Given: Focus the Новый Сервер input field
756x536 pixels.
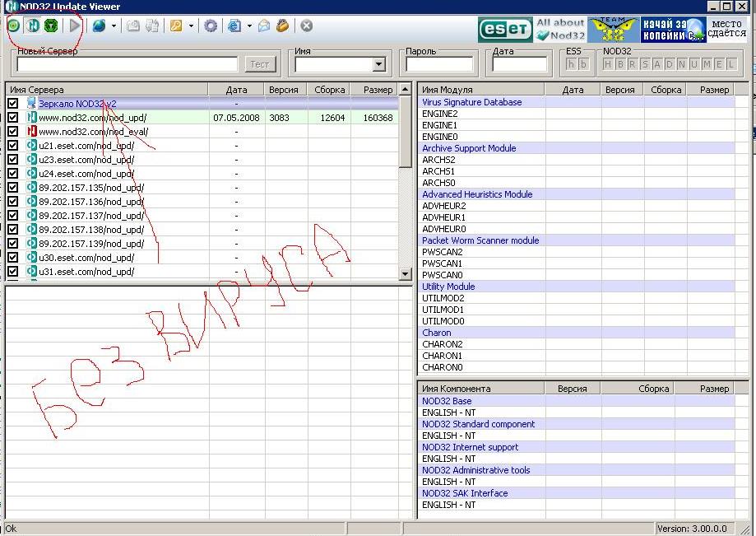Looking at the screenshot, I should [x=128, y=64].
